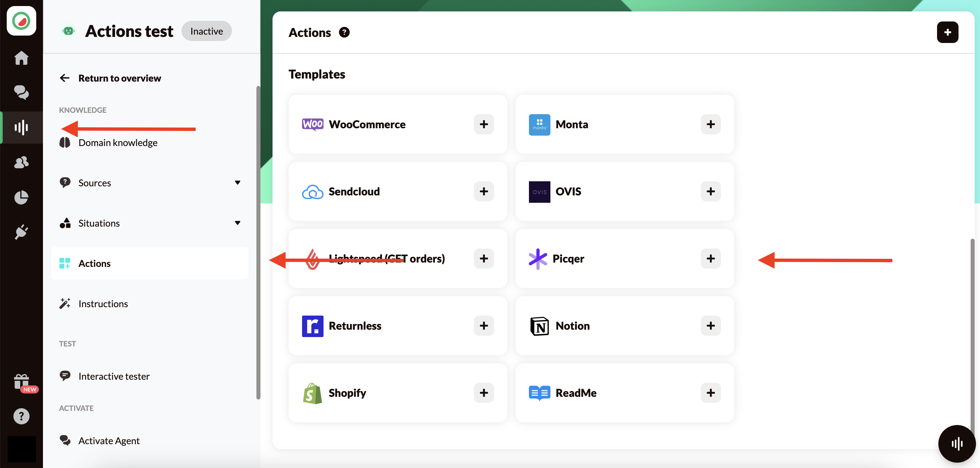The image size is (980, 468).
Task: Add the Shopify template
Action: [484, 393]
